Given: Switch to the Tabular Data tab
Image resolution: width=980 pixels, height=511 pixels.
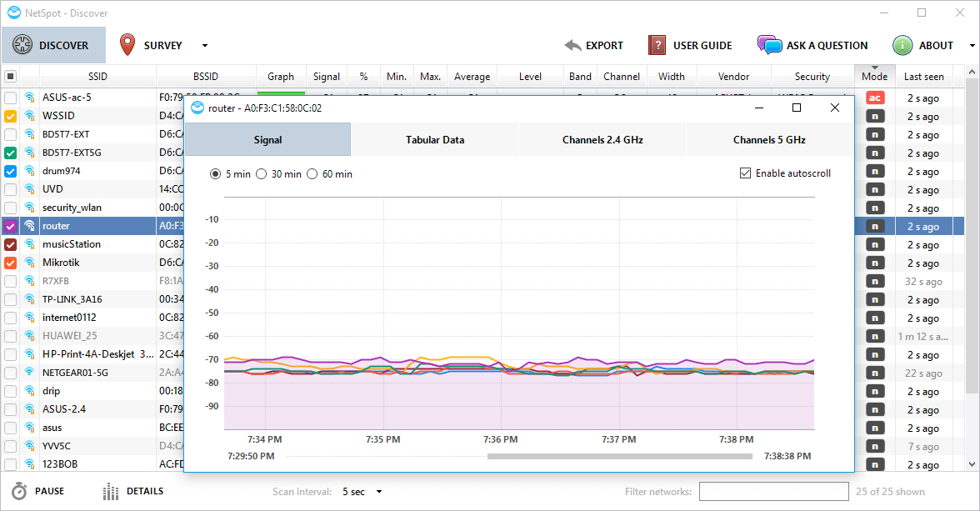Looking at the screenshot, I should tap(434, 140).
